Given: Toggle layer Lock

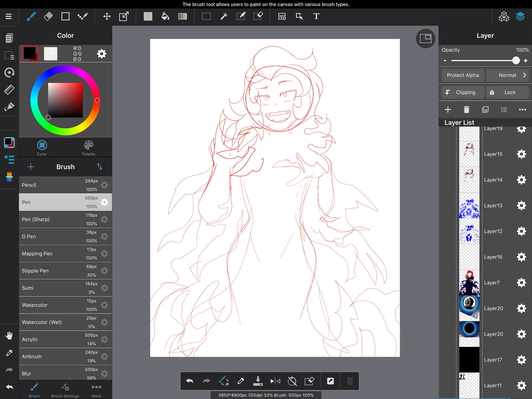Looking at the screenshot, I should (508, 92).
